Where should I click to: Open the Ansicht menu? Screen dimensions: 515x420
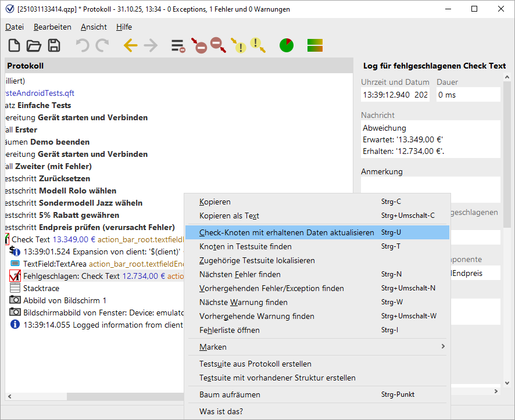(94, 27)
